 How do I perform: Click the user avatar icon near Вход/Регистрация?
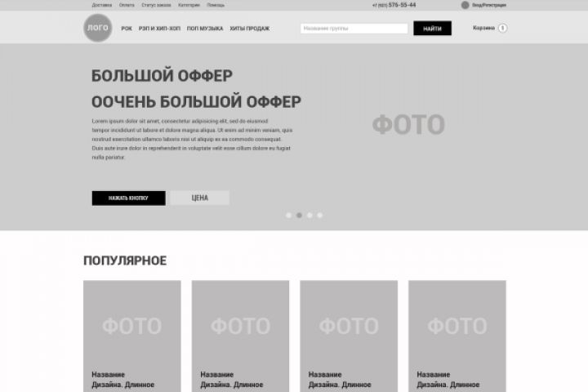(465, 5)
